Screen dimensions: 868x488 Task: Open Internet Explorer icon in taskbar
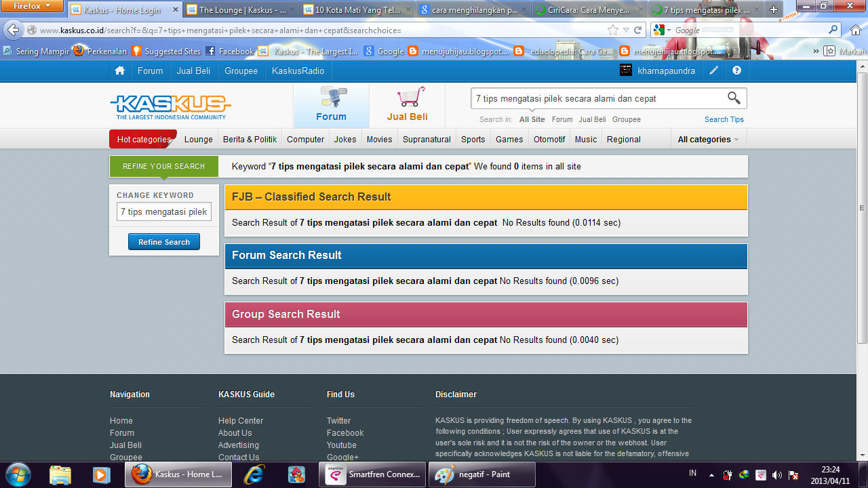pyautogui.click(x=255, y=474)
